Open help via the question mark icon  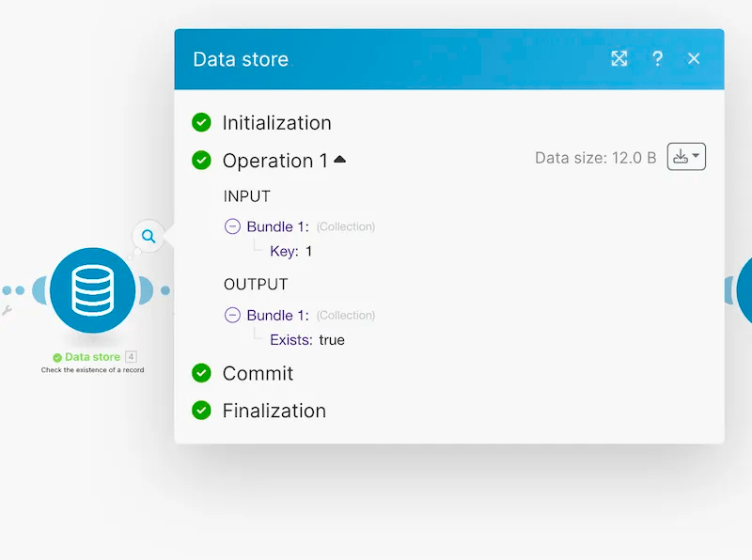point(658,58)
